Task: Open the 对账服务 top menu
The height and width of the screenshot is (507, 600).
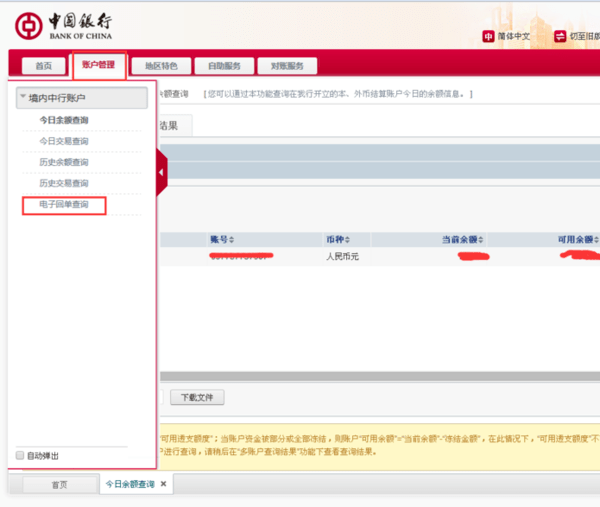Action: click(287, 66)
